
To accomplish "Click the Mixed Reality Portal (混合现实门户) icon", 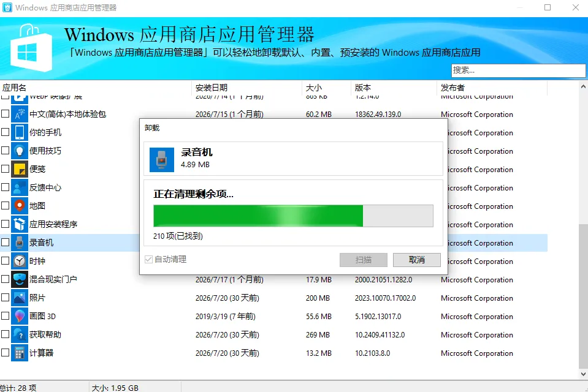I will (20, 279).
